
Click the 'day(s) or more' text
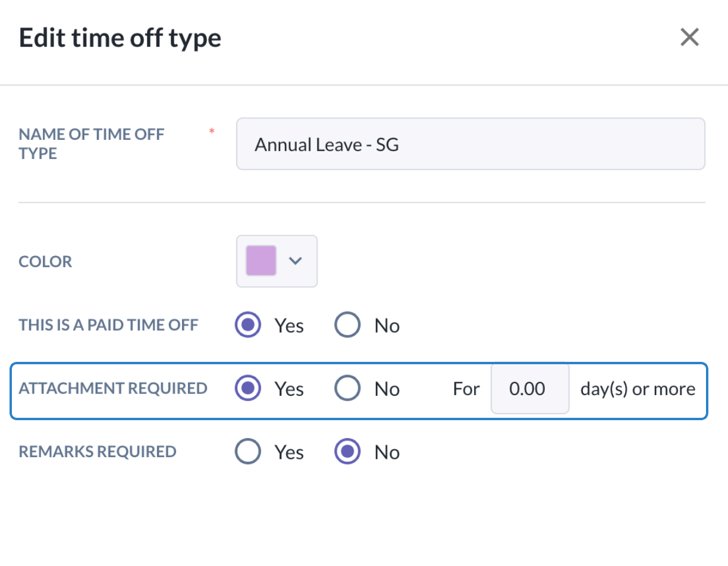click(x=638, y=389)
